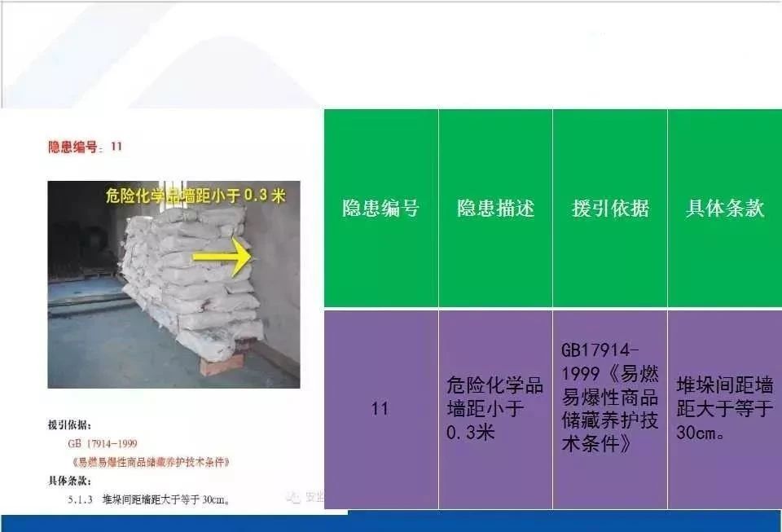Select the 隐患描述 table header cell
Screen dimensions: 782x532
tap(495, 209)
